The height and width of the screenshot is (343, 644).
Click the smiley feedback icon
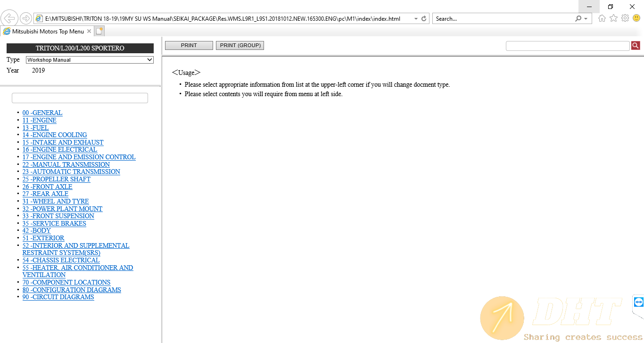(x=636, y=18)
